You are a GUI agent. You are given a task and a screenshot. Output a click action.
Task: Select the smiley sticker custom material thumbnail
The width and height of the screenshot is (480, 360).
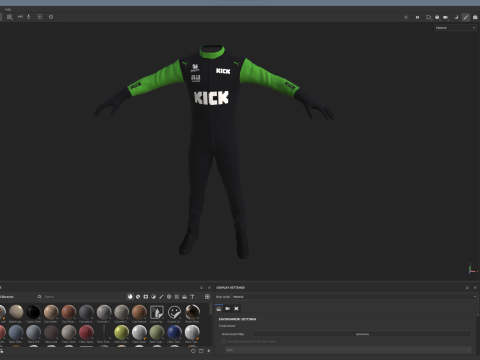coord(174,312)
